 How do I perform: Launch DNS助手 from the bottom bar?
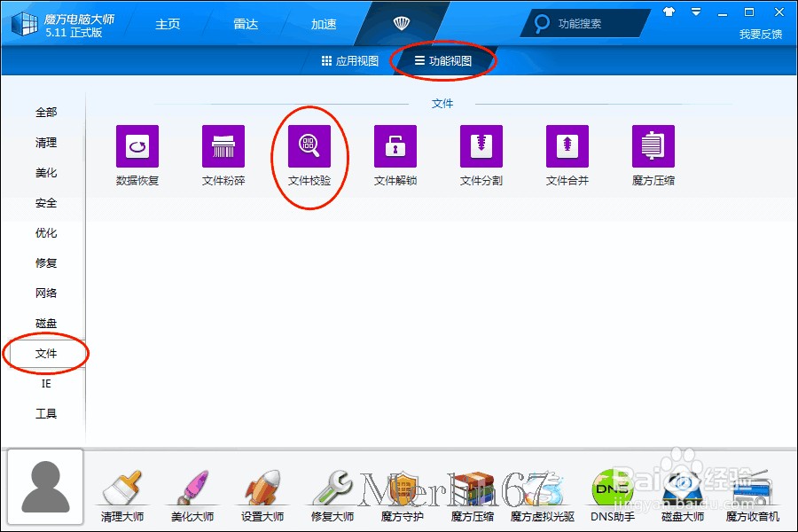(612, 496)
